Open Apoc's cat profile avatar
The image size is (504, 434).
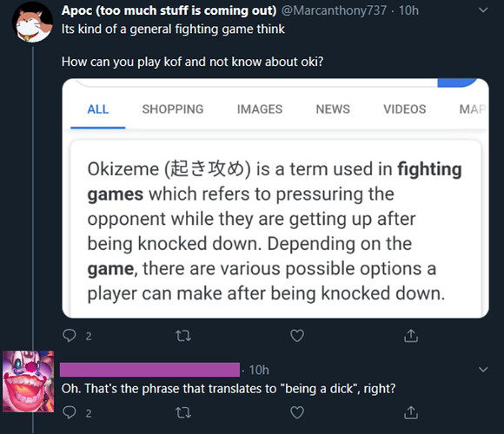point(32,23)
